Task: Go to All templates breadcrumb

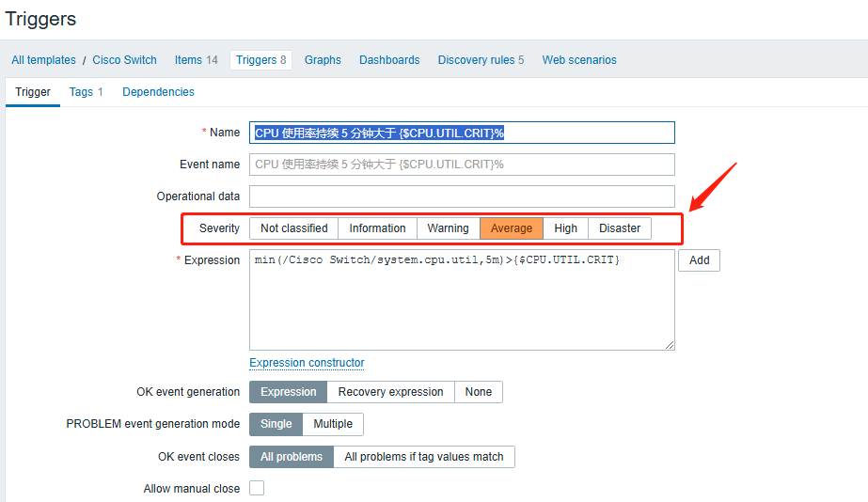Action: pos(43,60)
